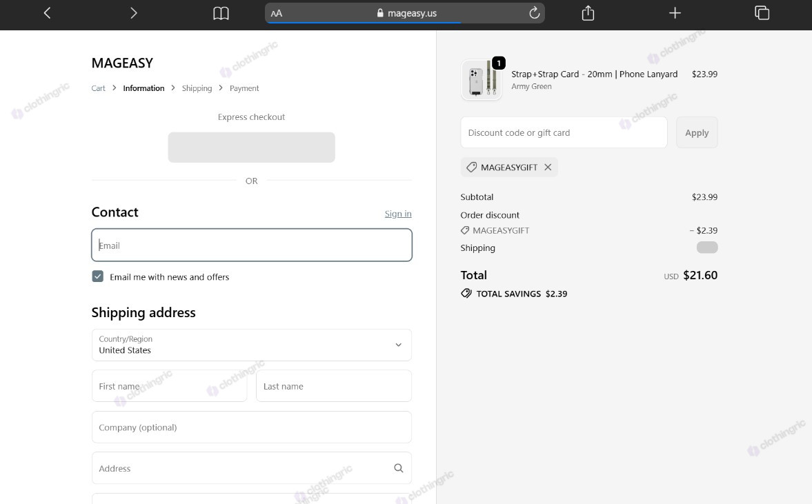812x504 pixels.
Task: Open the Country/Region dropdown
Action: coord(252,345)
